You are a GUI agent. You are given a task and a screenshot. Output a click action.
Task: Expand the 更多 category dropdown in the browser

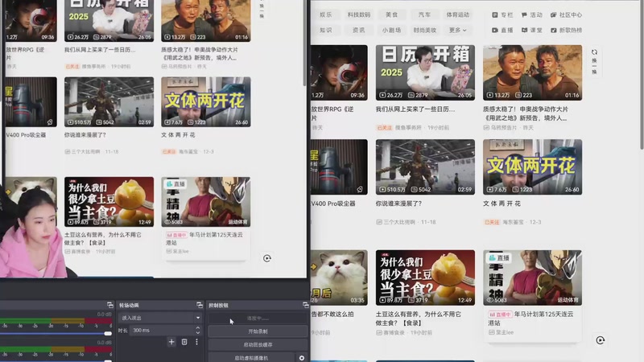point(457,30)
